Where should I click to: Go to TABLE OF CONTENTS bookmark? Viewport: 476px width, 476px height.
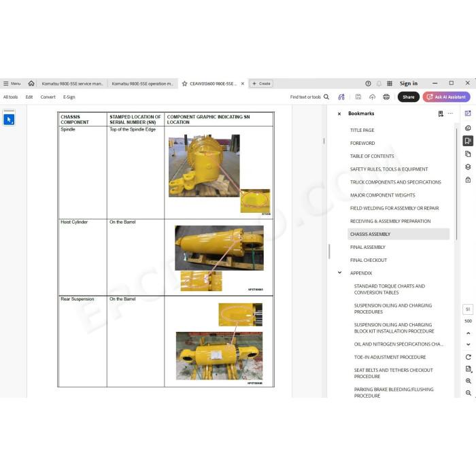(x=372, y=156)
